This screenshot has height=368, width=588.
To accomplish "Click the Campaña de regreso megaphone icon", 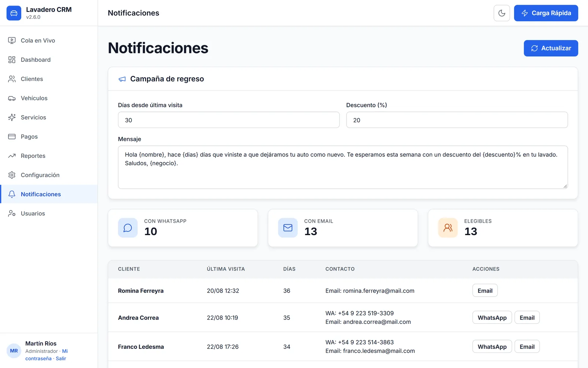I will [122, 79].
